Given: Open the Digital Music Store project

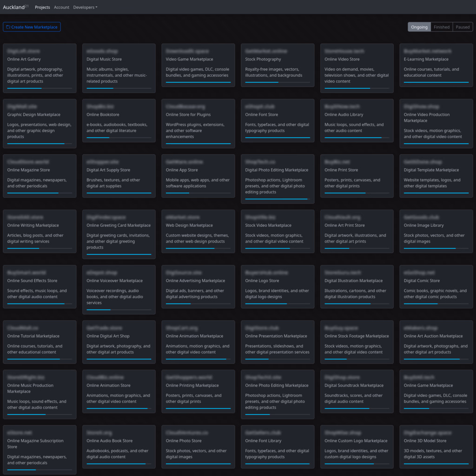Looking at the screenshot, I should (x=119, y=68).
